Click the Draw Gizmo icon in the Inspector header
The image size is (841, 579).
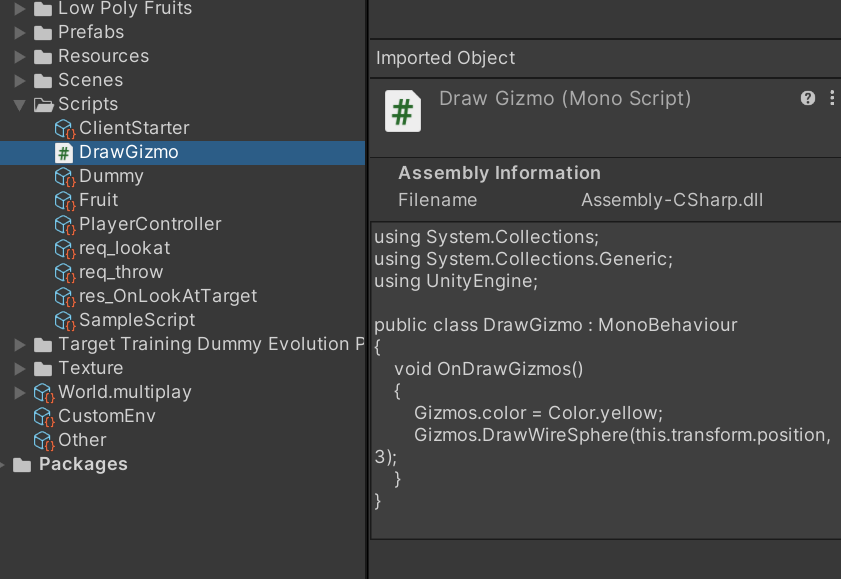(x=403, y=111)
